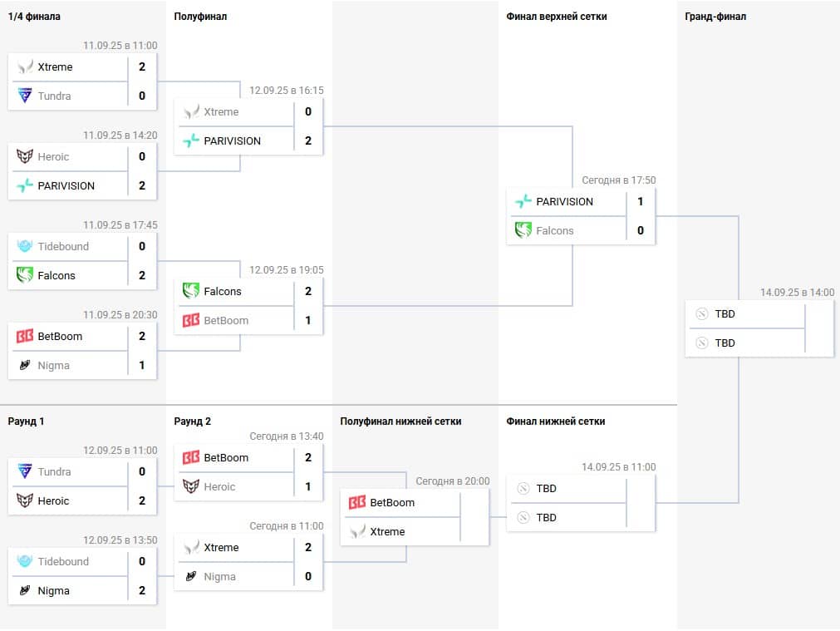The height and width of the screenshot is (631, 840).
Task: Click the "Гранд-финал" column heading
Action: [715, 17]
